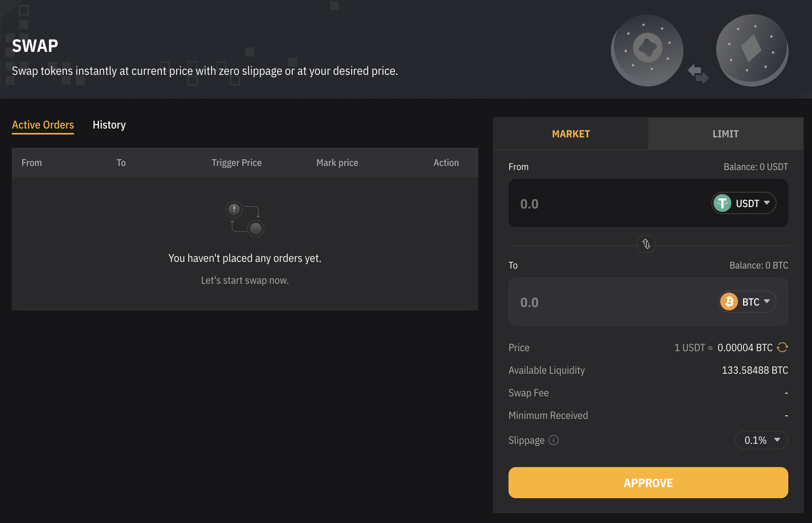This screenshot has width=812, height=523.
Task: Click the Slippage info icon
Action: pos(554,440)
